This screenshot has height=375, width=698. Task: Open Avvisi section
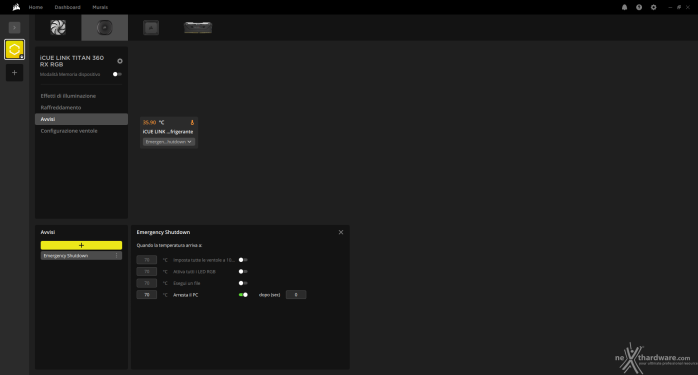point(81,119)
